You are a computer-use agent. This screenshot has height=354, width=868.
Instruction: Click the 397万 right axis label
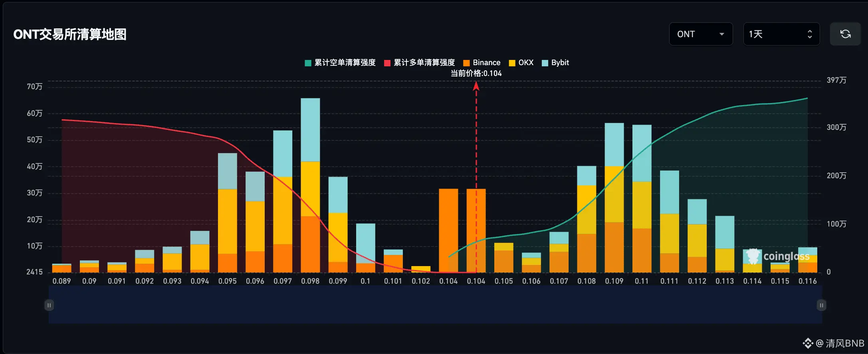(x=836, y=80)
